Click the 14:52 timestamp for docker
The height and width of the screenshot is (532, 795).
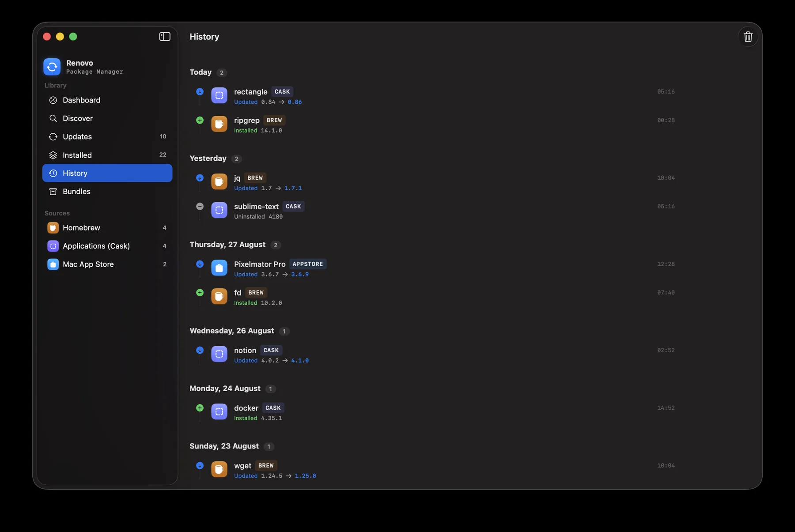[666, 408]
